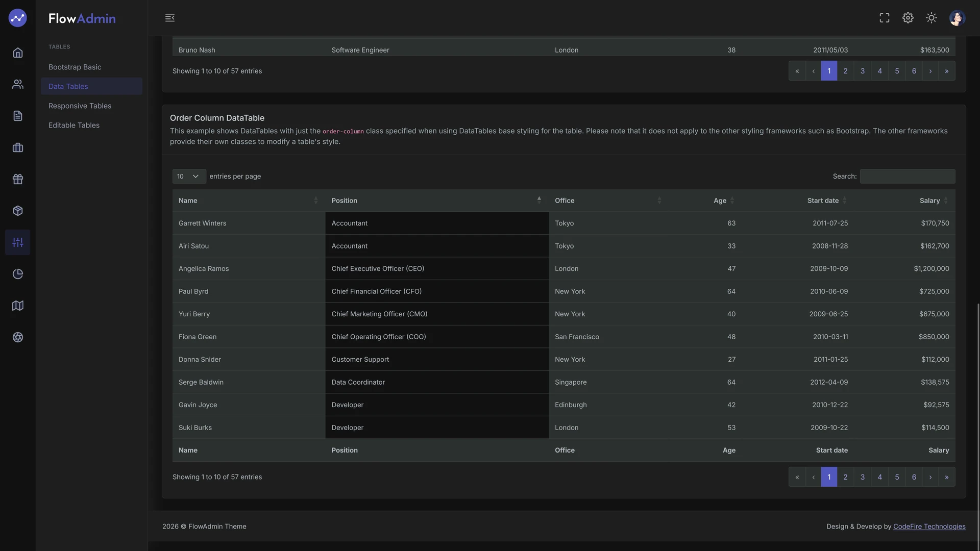The width and height of the screenshot is (980, 551).
Task: Open the home dashboard icon in sidebar
Action: 18,53
